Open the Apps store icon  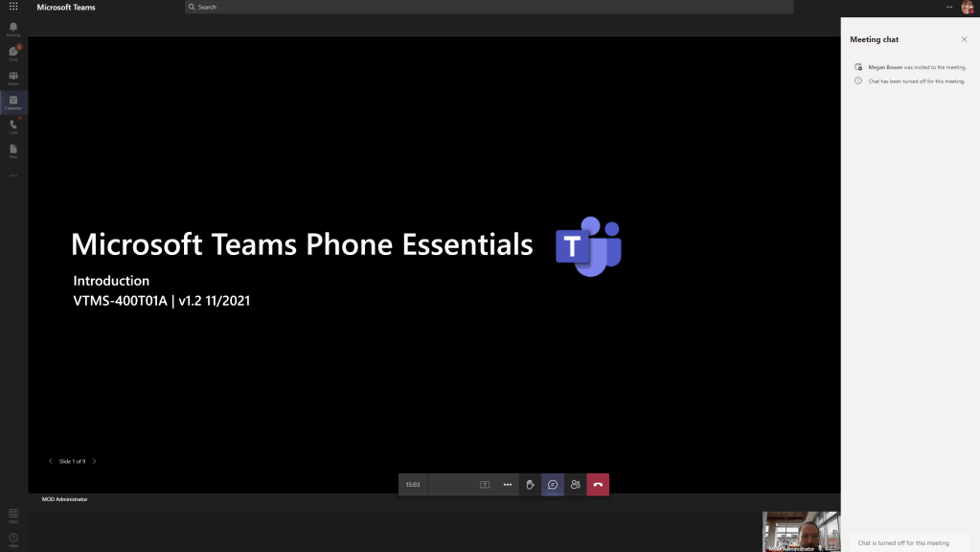point(13,517)
